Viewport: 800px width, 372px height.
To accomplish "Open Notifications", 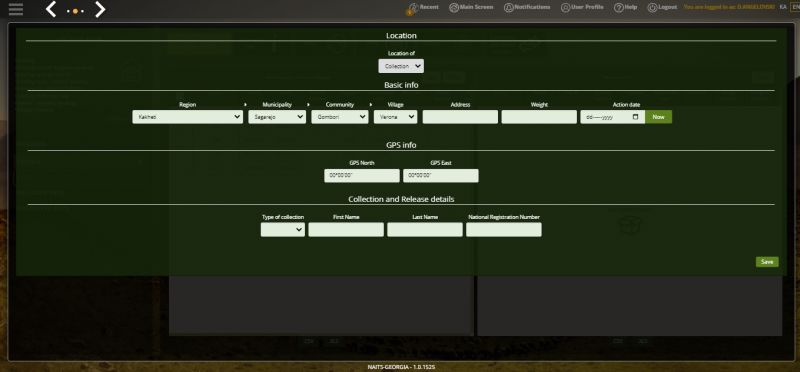I will [527, 8].
